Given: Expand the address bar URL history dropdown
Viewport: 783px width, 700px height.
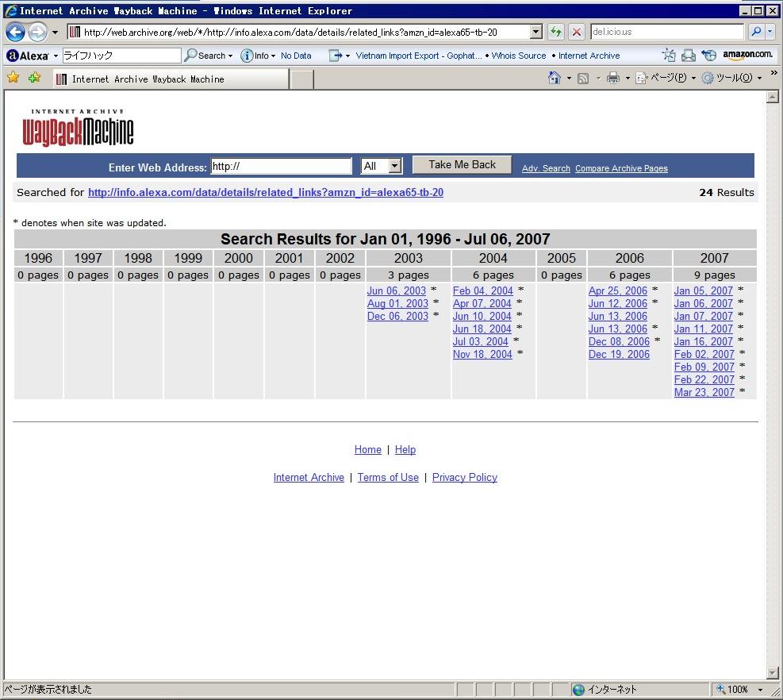Looking at the screenshot, I should click(535, 33).
